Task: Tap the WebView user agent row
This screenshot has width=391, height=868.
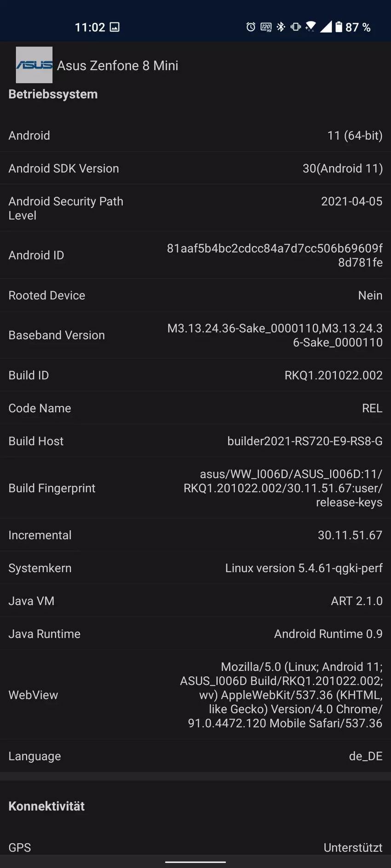Action: [x=195, y=695]
